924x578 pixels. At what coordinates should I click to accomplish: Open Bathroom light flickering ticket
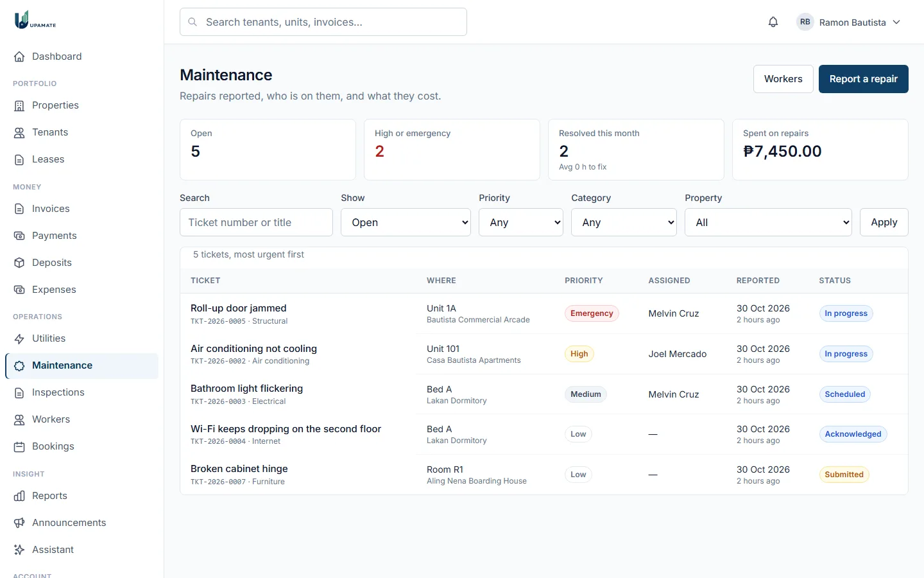(246, 389)
